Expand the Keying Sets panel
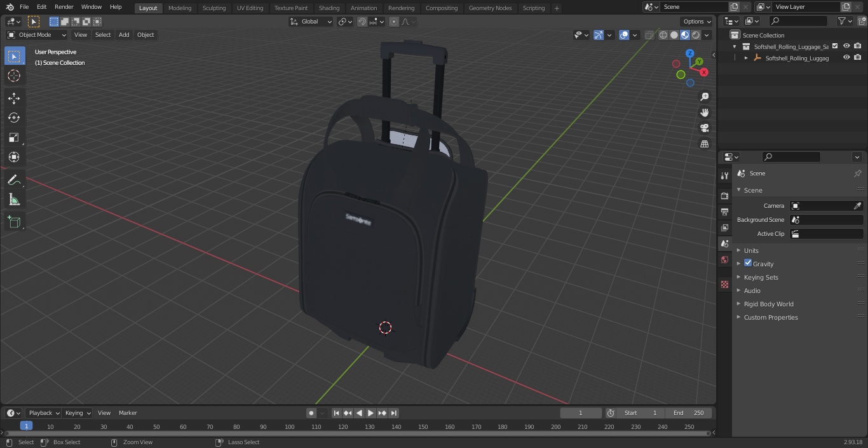 pyautogui.click(x=761, y=277)
